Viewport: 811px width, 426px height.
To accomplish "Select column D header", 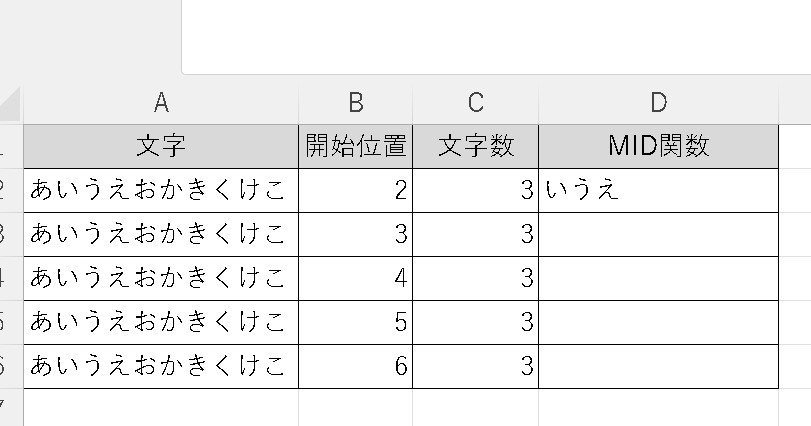I will pos(658,102).
